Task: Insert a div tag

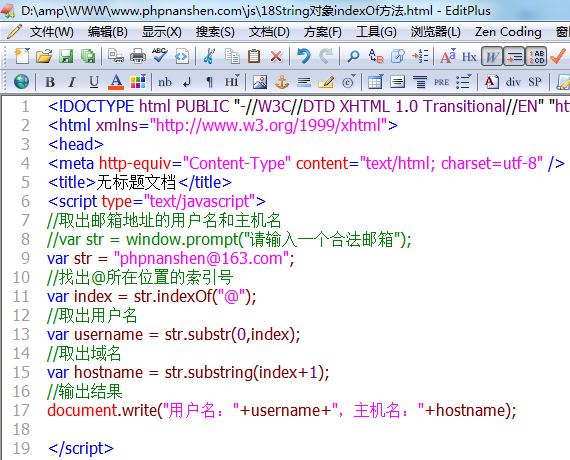Action: click(513, 82)
